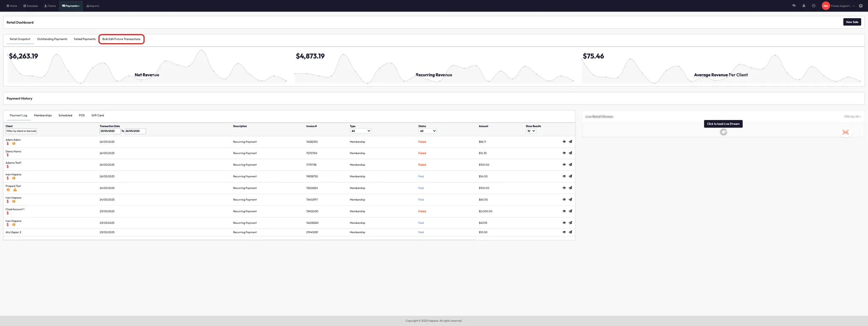Focus the filter by client or barcode field
868x326 pixels.
(x=21, y=131)
